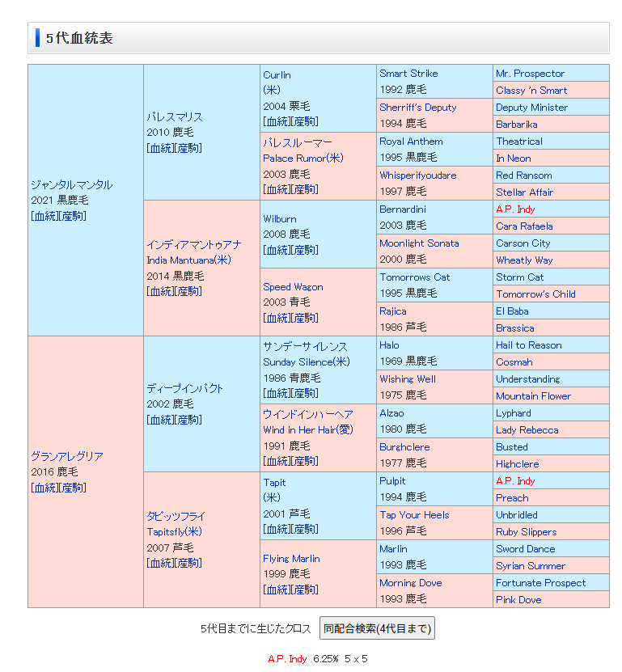The height and width of the screenshot is (672, 622).
Task: Click the 産駒 link under ディープインパクト
Action: (188, 420)
